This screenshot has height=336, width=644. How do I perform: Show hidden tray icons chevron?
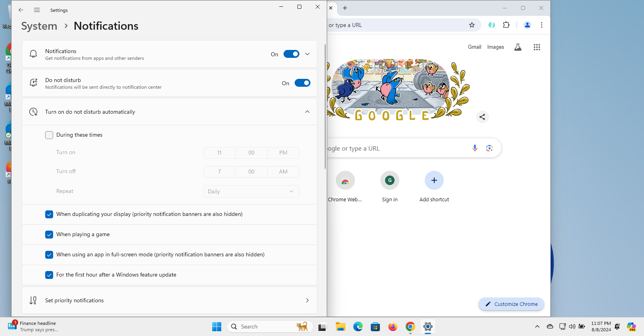click(537, 326)
